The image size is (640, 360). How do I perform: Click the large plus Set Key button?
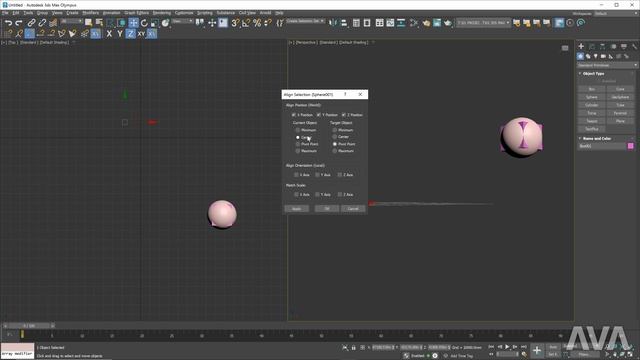tap(537, 350)
